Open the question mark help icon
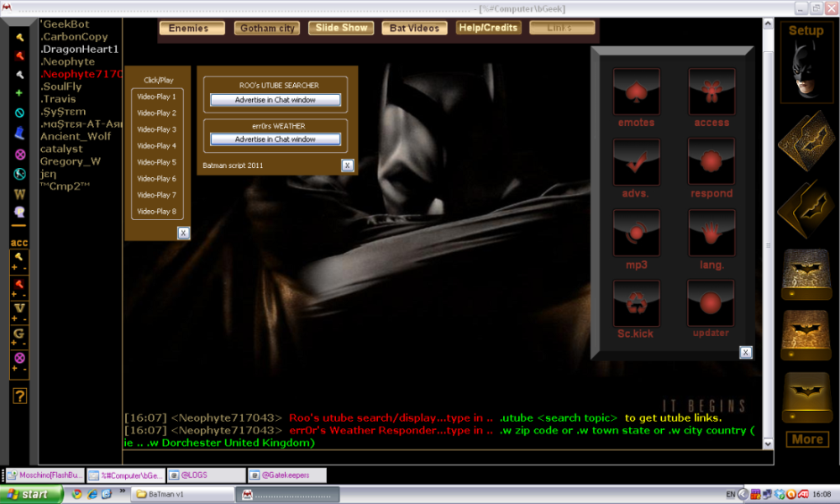 20,396
